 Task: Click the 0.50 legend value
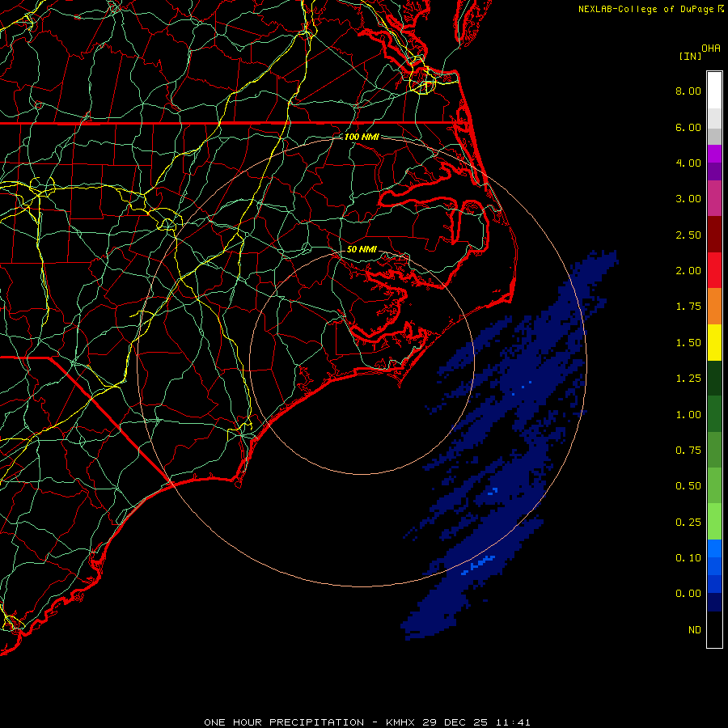[x=688, y=486]
